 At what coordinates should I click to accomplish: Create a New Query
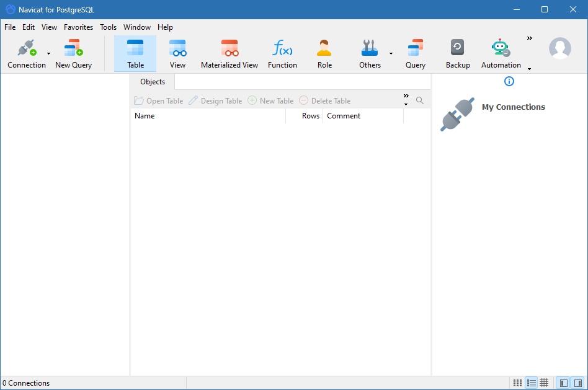73,54
